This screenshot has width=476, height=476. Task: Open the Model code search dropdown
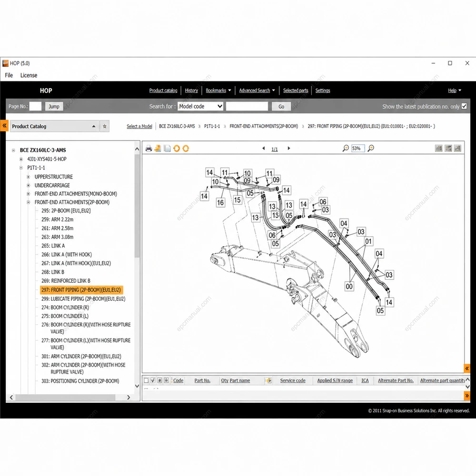pos(200,106)
